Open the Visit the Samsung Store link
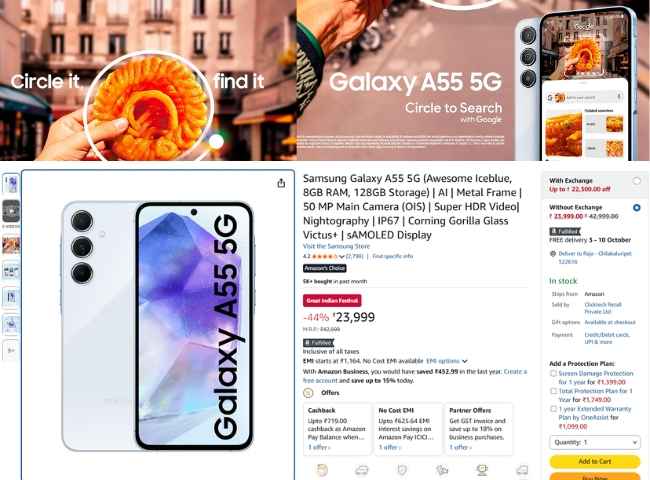650x480 pixels. click(x=336, y=246)
